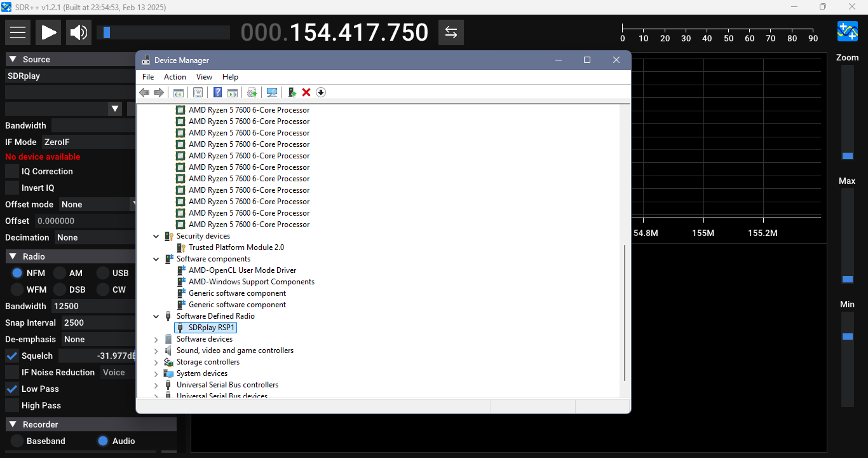The image size is (868, 458).
Task: Click the tuning mode swap arrows button
Action: click(x=451, y=32)
